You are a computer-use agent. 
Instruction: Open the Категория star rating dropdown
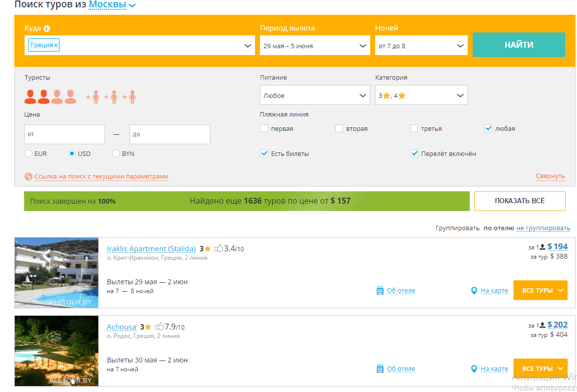point(421,95)
